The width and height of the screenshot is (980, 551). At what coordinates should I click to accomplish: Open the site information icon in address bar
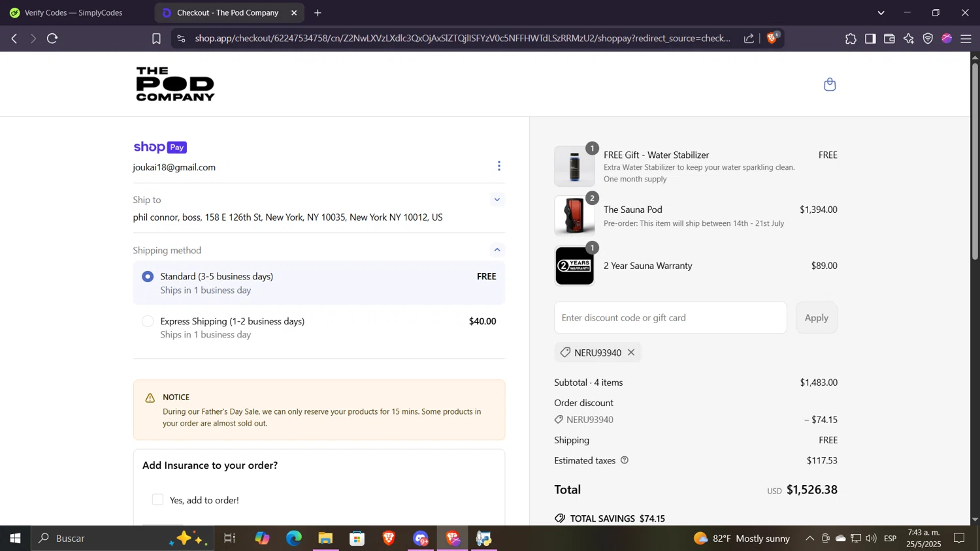(x=182, y=39)
